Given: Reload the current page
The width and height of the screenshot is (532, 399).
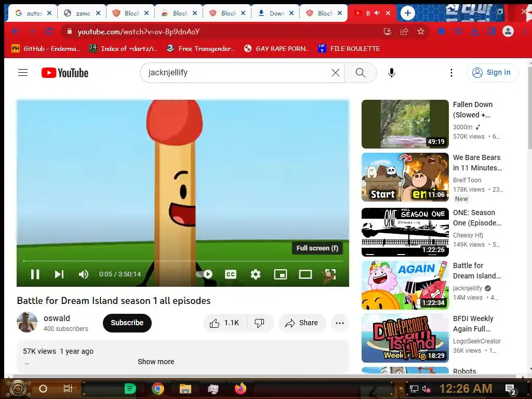Looking at the screenshot, I should (48, 32).
